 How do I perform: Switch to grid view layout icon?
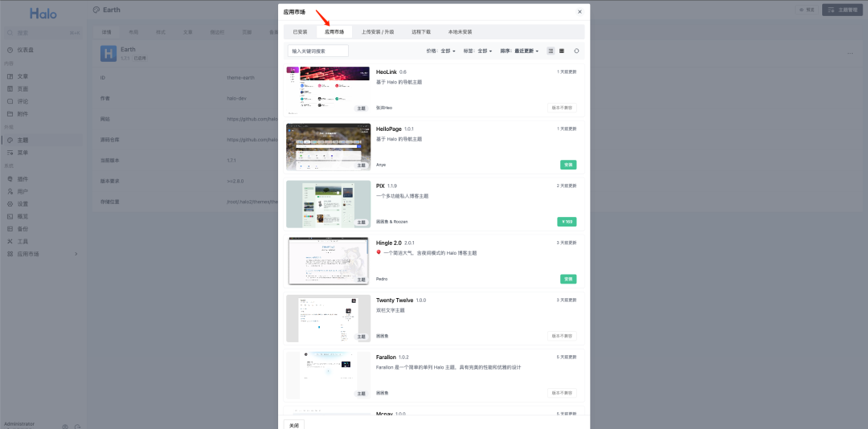pos(561,51)
